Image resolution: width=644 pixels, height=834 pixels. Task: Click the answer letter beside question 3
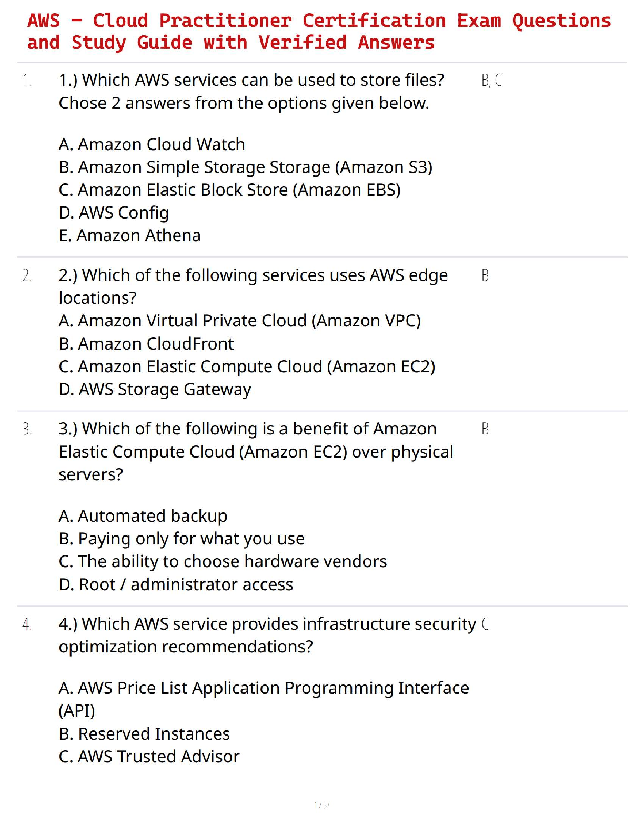click(x=485, y=429)
